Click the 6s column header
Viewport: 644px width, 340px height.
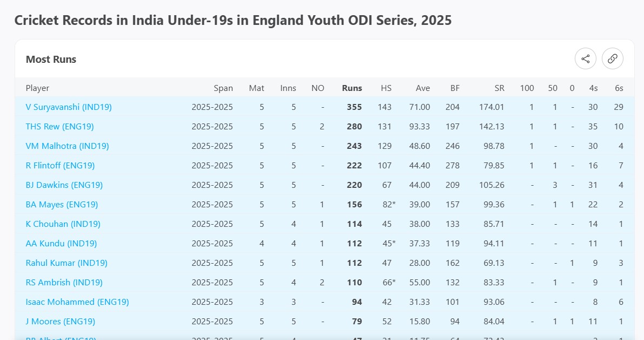(619, 88)
